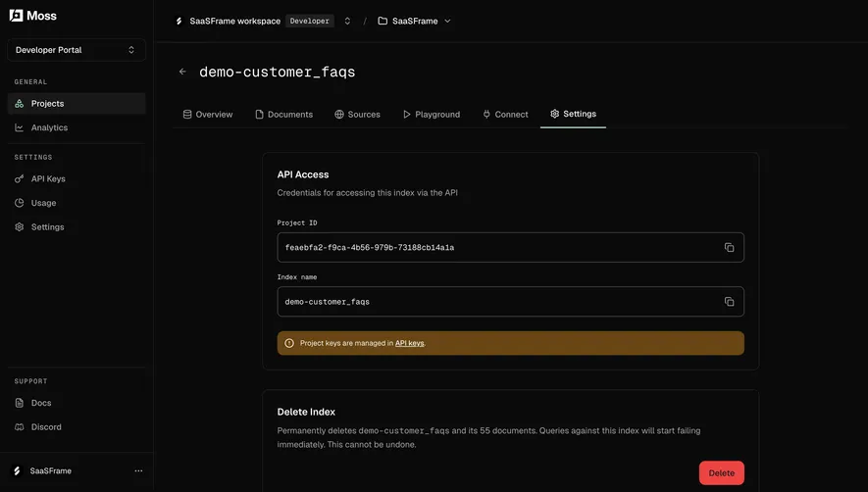Viewport: 868px width, 492px height.
Task: Click the Analytics chart icon
Action: pos(20,127)
